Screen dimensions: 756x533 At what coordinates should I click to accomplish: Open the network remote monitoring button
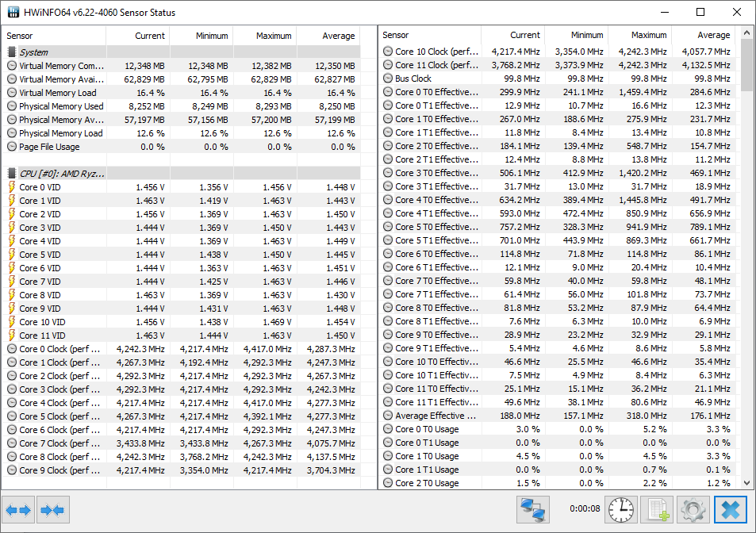pos(533,510)
